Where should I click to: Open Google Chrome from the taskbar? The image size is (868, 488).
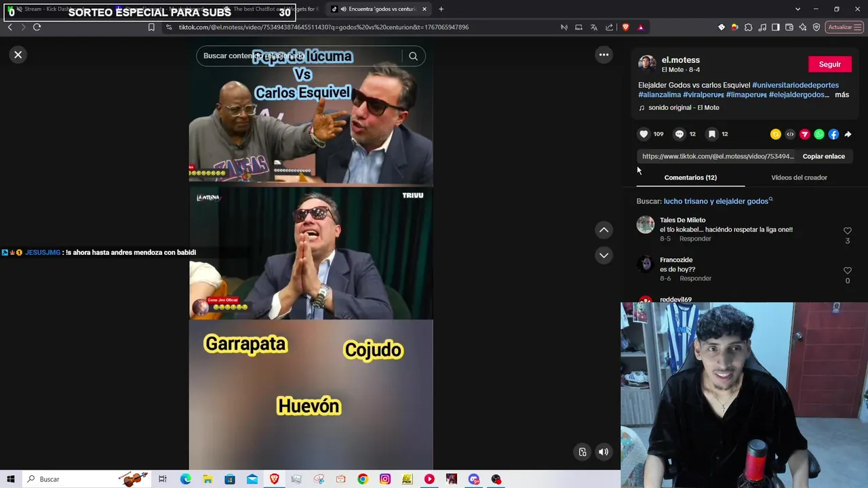tap(363, 479)
